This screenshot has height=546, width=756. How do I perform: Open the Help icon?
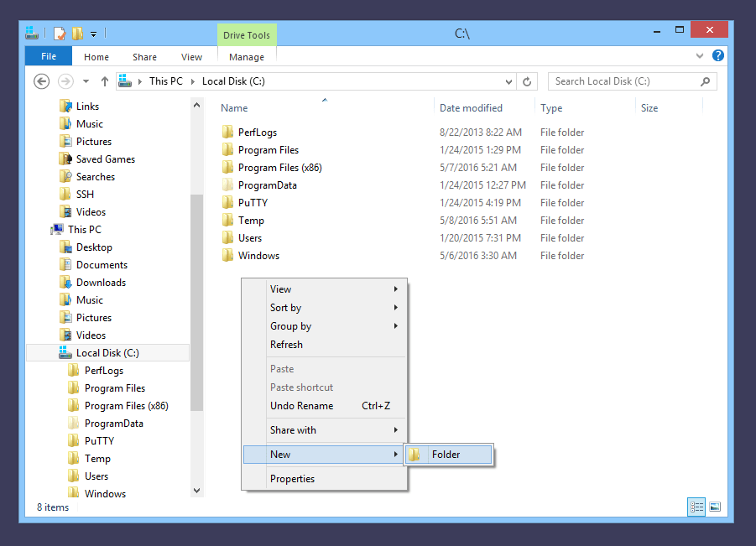click(x=718, y=56)
